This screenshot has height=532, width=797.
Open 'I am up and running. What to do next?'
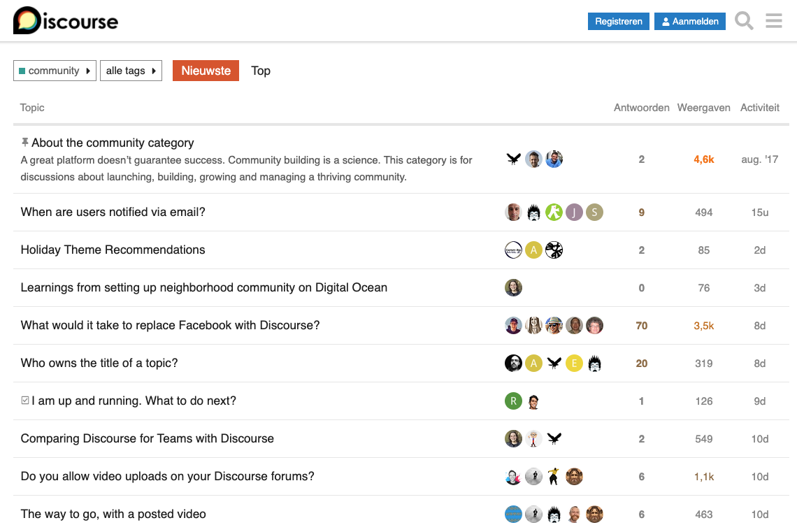pos(134,401)
